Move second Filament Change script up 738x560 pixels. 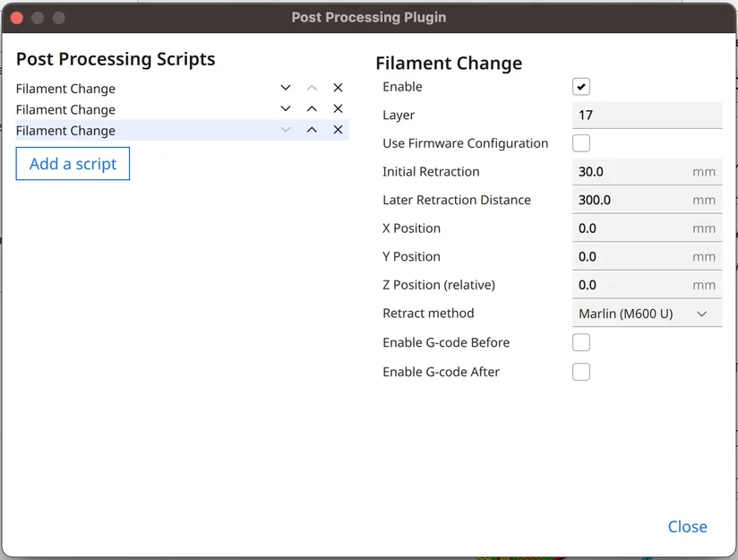click(x=312, y=108)
